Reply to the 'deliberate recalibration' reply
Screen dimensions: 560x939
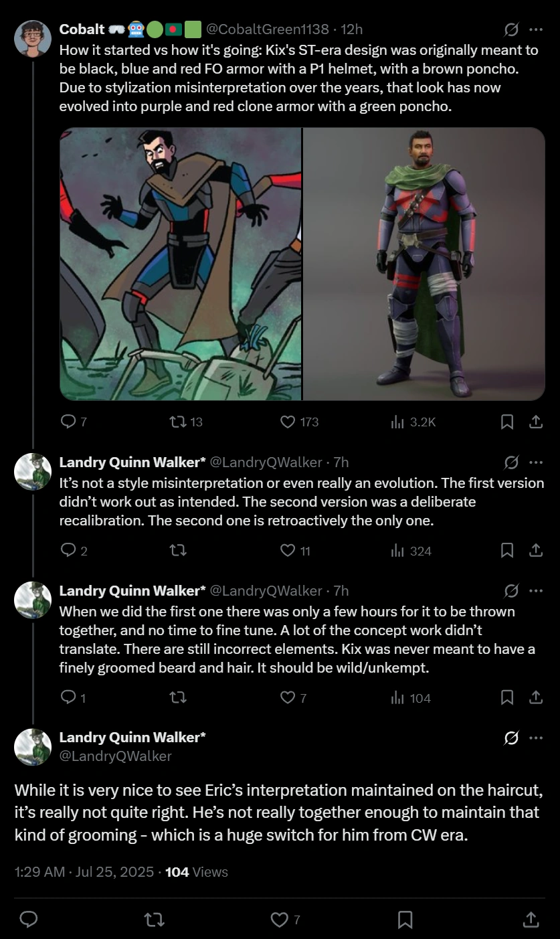click(68, 550)
